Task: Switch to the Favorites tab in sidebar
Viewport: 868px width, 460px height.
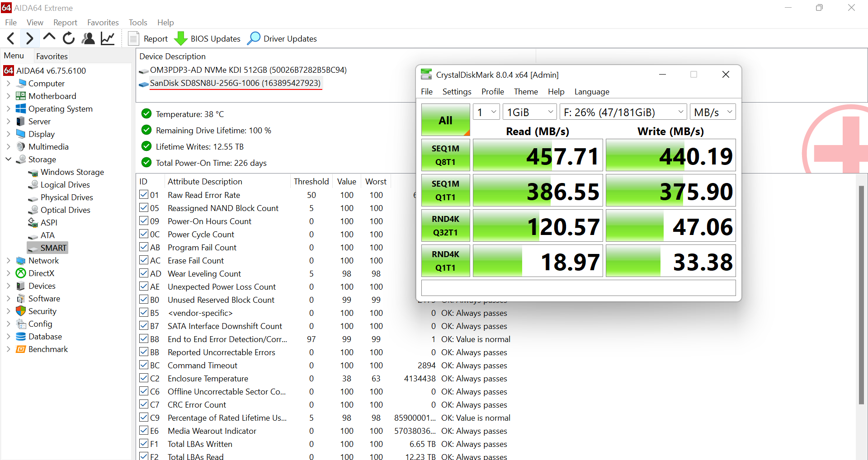Action: coord(52,56)
